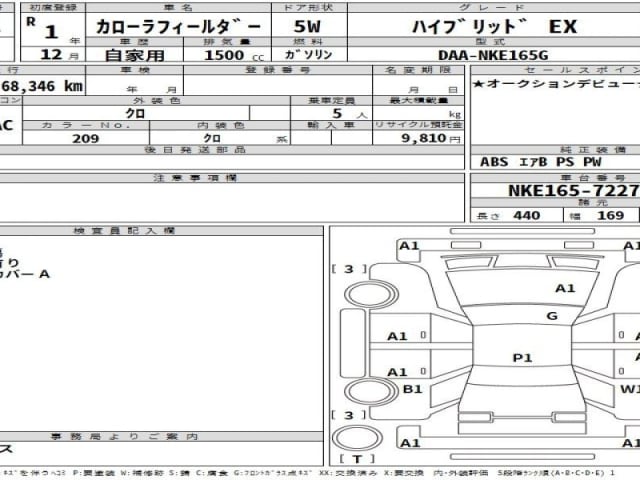
Task: Click the 純正装備 header
Action: click(593, 150)
